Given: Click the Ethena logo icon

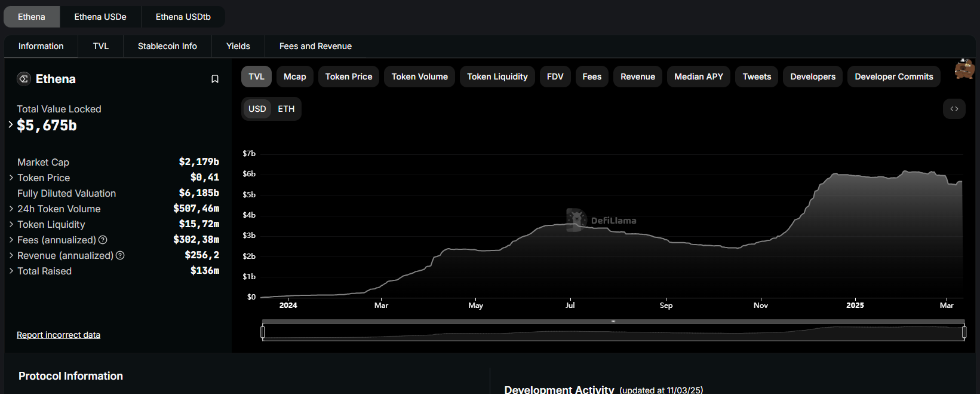Looking at the screenshot, I should (24, 78).
